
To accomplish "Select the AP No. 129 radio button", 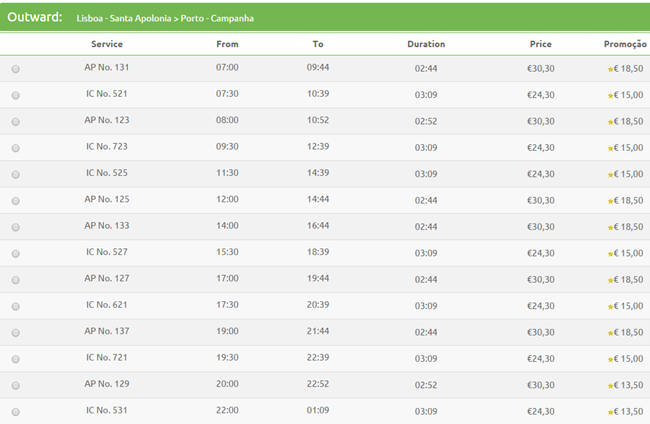I will click(16, 385).
